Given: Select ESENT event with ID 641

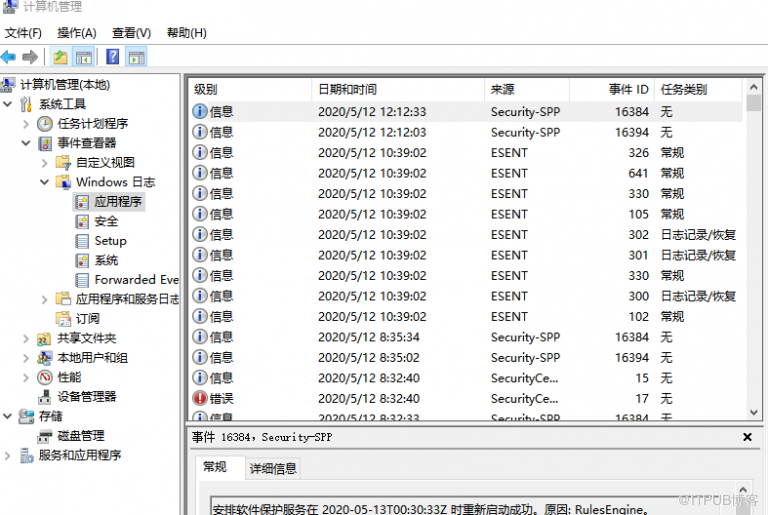Looking at the screenshot, I should pyautogui.click(x=465, y=173).
